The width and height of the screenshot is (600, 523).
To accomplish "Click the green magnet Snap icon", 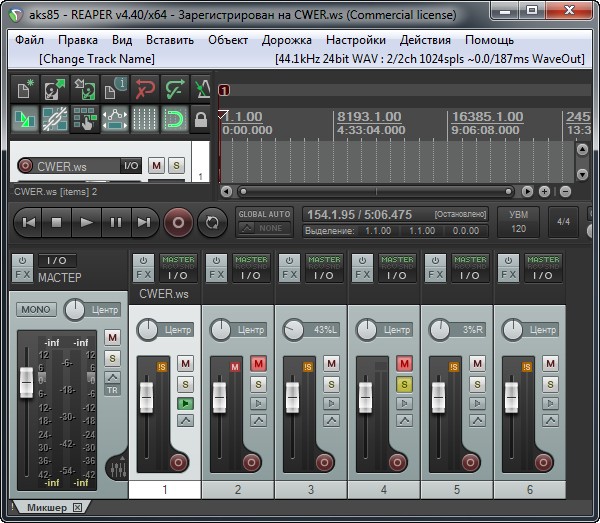I will (x=176, y=120).
